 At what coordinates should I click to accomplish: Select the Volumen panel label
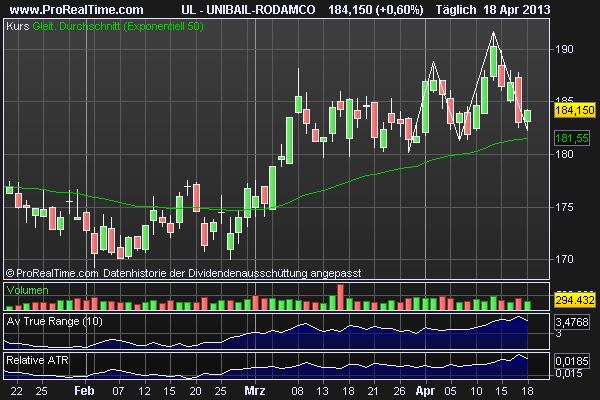click(x=28, y=290)
